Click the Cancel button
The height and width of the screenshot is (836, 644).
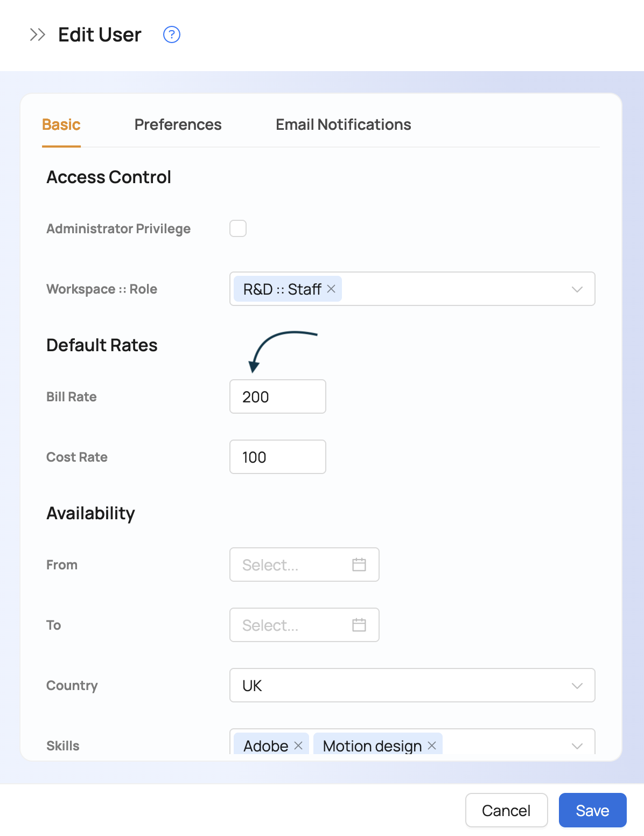(506, 810)
